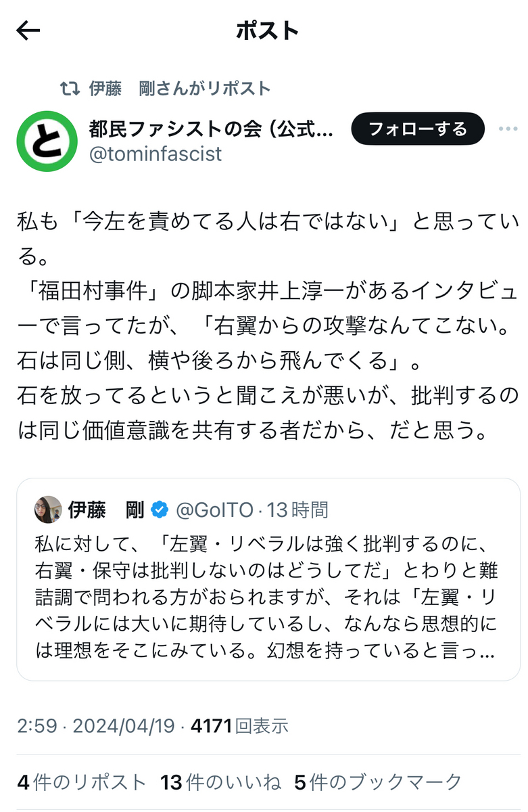Tap the フォローする button
This screenshot has width=528, height=812.
coord(418,129)
